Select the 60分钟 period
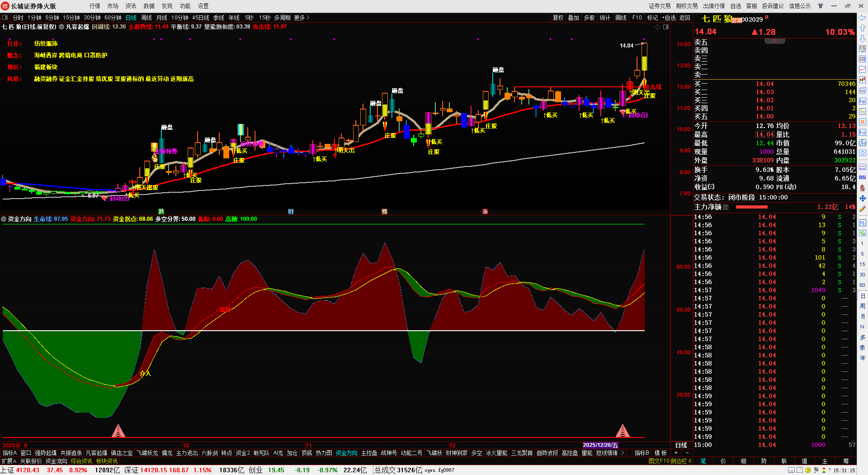868x475 pixels. click(113, 18)
